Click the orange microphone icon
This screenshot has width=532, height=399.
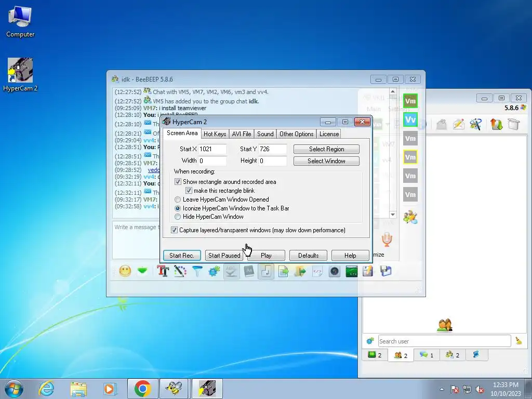click(x=387, y=240)
